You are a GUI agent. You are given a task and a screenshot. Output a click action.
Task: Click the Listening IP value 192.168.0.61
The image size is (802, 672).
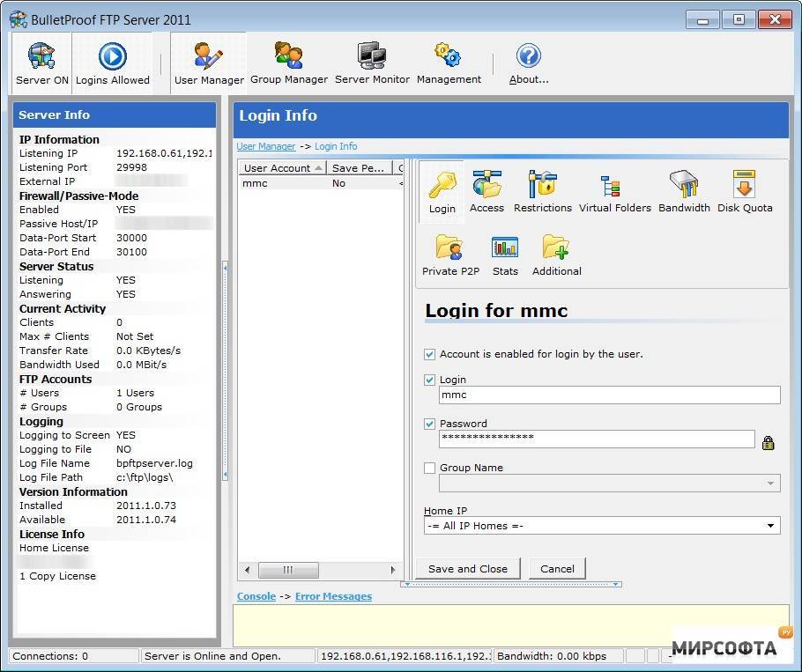pyautogui.click(x=164, y=153)
